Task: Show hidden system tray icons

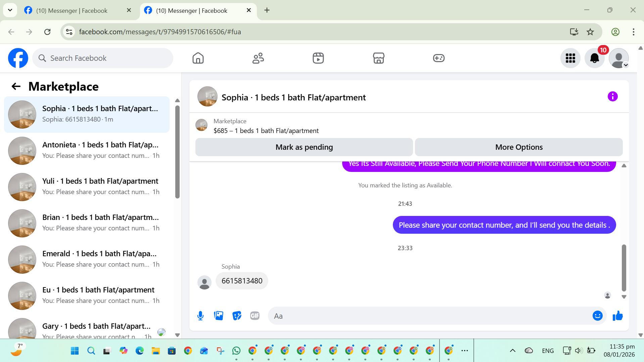Action: coord(512,351)
